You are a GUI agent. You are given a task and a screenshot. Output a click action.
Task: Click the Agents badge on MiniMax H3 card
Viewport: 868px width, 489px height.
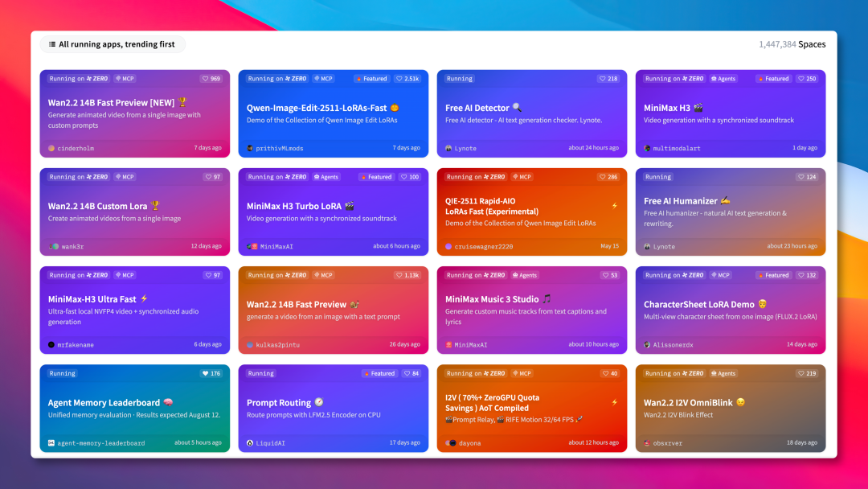tap(723, 79)
